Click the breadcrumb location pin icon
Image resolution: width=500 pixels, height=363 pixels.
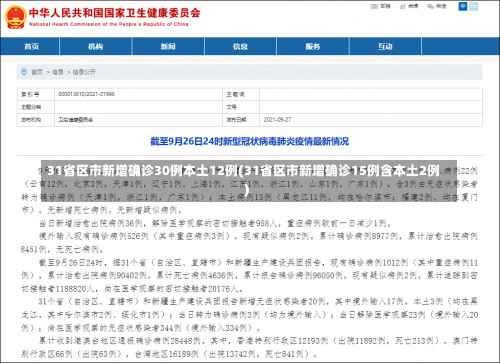tap(24, 72)
